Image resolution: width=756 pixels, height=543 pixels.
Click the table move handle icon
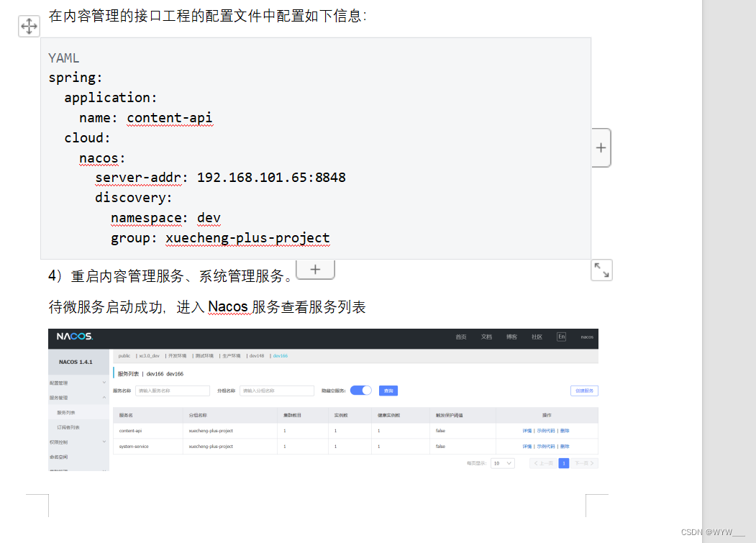(x=29, y=26)
